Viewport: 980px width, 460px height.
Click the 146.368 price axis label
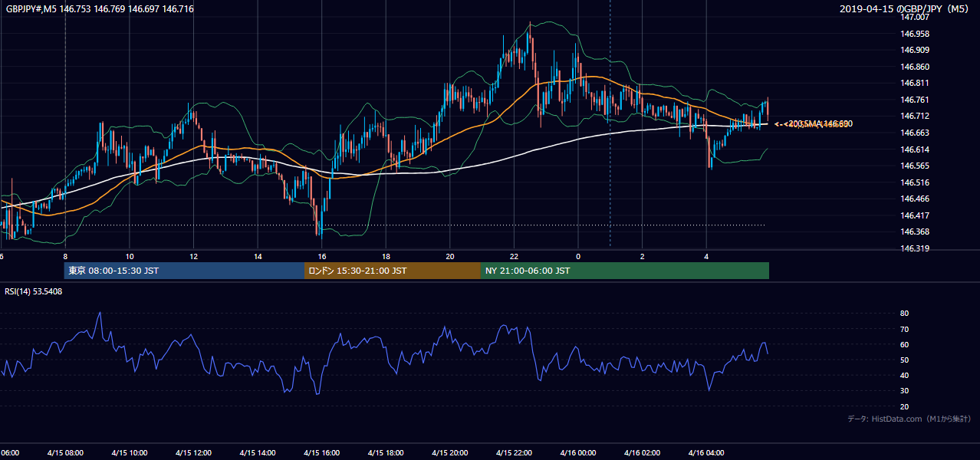pos(915,232)
